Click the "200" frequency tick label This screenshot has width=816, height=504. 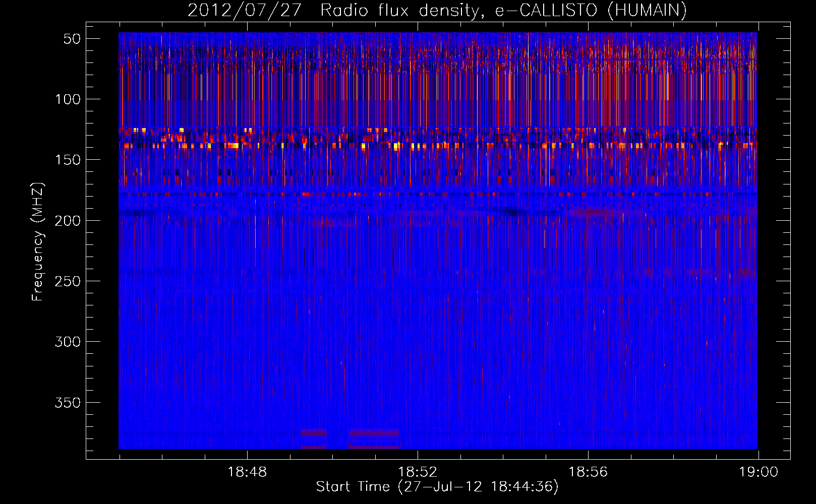tap(68, 221)
